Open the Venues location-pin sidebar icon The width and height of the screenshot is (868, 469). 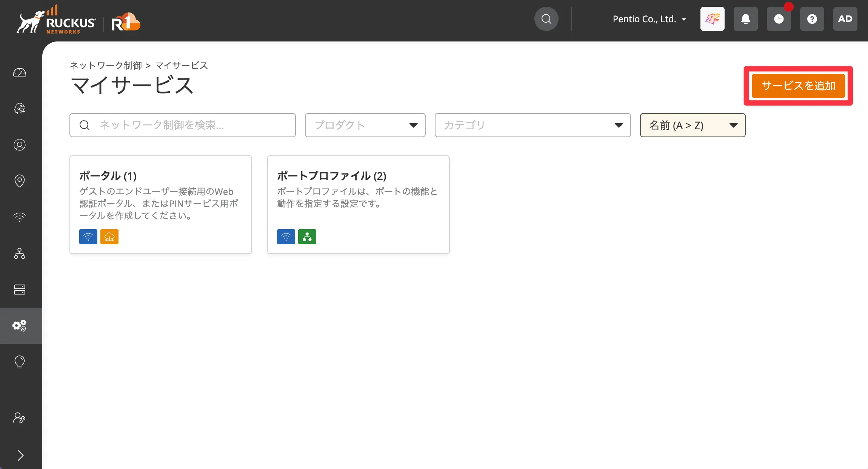(x=20, y=181)
